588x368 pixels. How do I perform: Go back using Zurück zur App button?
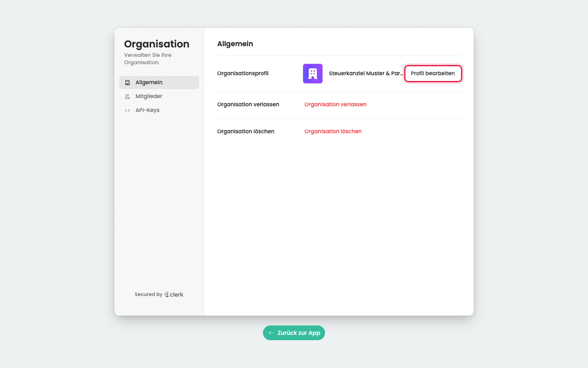coord(294,333)
